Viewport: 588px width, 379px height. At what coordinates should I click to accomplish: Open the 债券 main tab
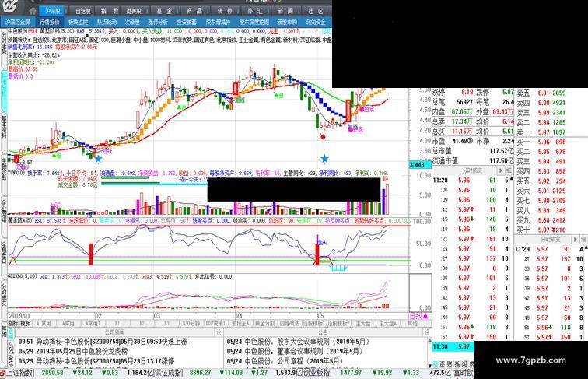pos(225,11)
